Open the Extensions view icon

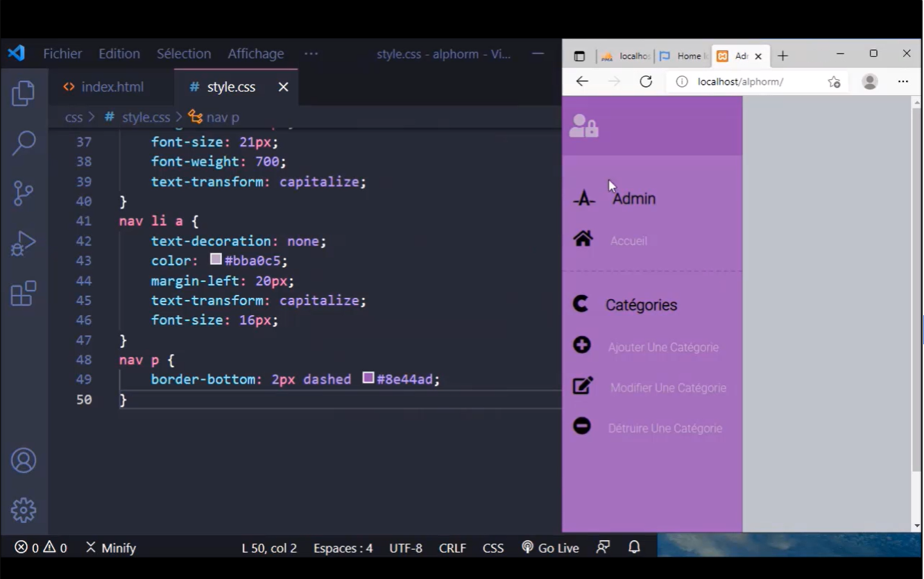24,294
